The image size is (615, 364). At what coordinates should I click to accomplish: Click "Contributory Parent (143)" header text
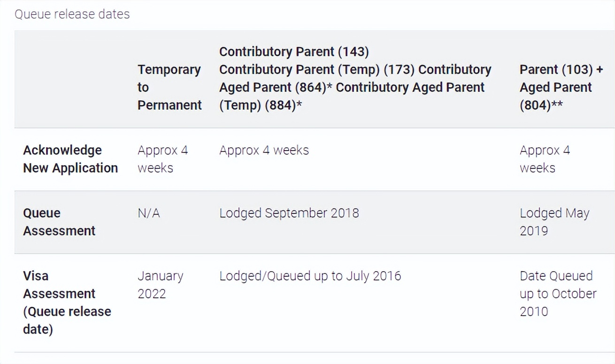coord(294,52)
